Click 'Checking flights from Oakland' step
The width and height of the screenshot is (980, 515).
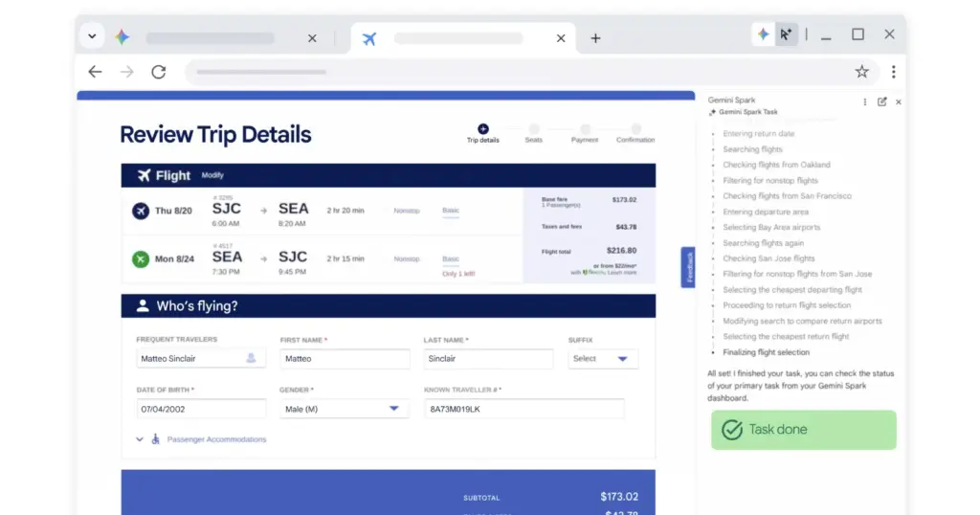pyautogui.click(x=776, y=165)
